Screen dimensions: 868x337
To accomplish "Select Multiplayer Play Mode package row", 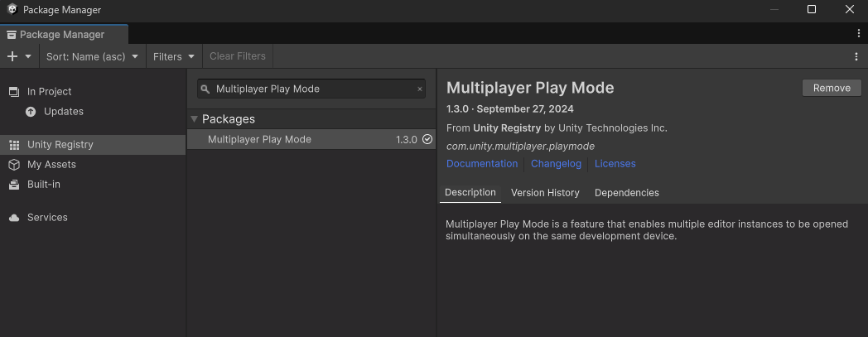I will [x=311, y=139].
